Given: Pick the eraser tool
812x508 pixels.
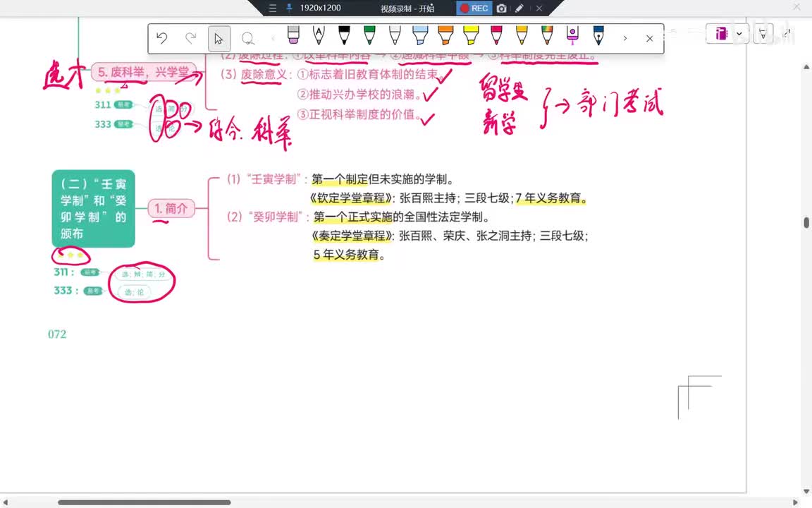Looking at the screenshot, I should pyautogui.click(x=293, y=35).
